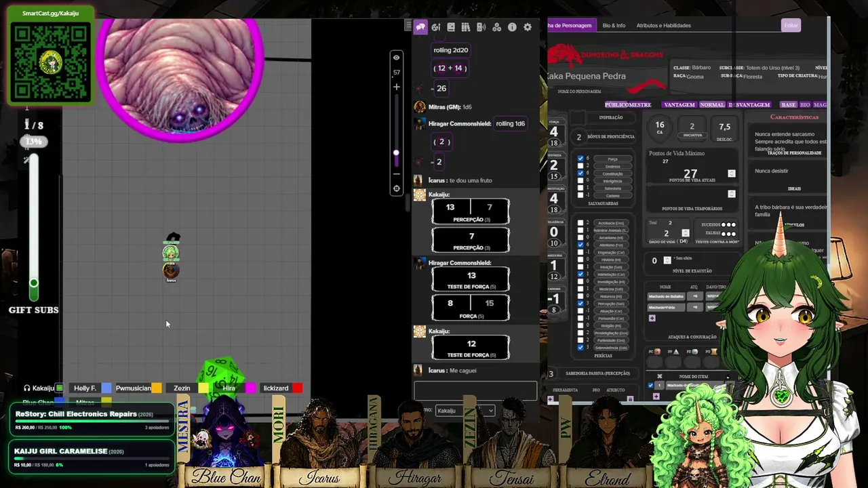Screen dimensions: 868x488
Task: Toggle Destreza saving throw proficiency checkbox
Action: coord(580,166)
